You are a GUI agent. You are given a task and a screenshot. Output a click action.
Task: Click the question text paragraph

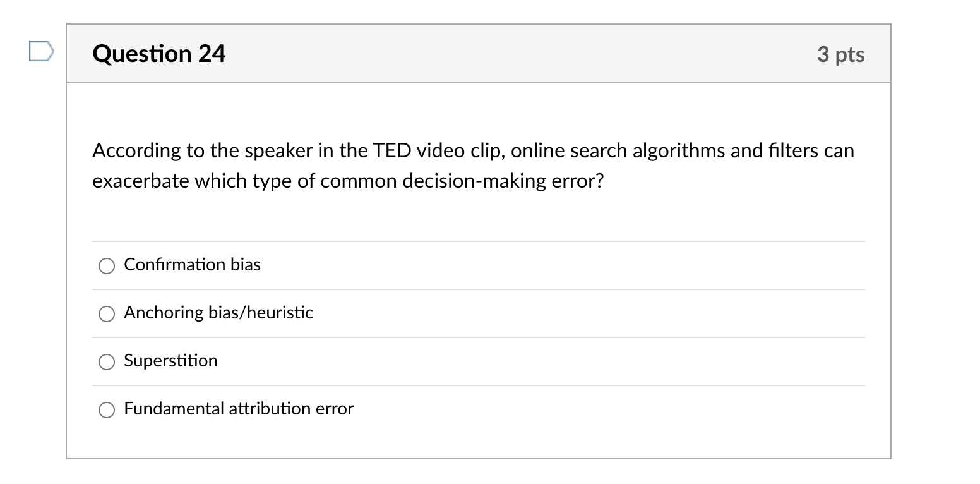pos(474,166)
